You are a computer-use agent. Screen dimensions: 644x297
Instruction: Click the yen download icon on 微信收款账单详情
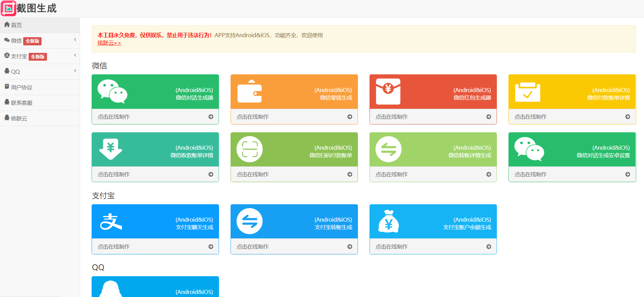pos(111,149)
